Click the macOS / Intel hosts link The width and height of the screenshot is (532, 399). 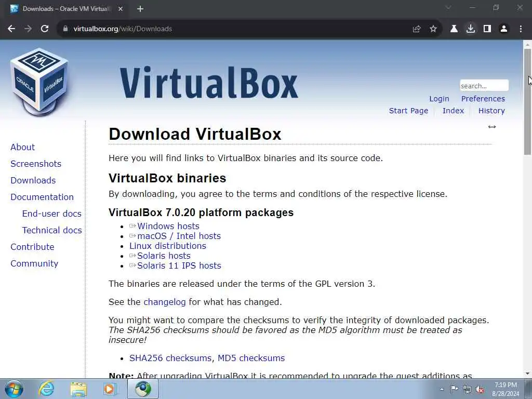(179, 236)
